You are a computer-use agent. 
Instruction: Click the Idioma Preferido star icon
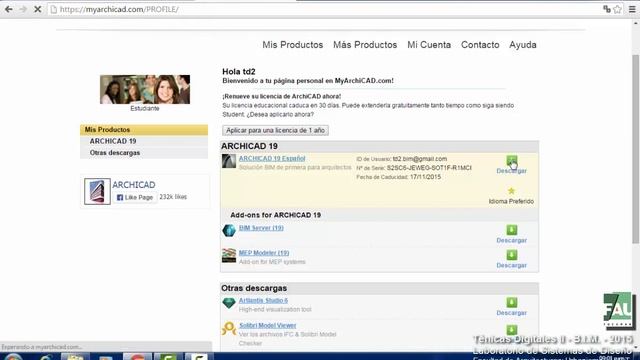tap(511, 191)
